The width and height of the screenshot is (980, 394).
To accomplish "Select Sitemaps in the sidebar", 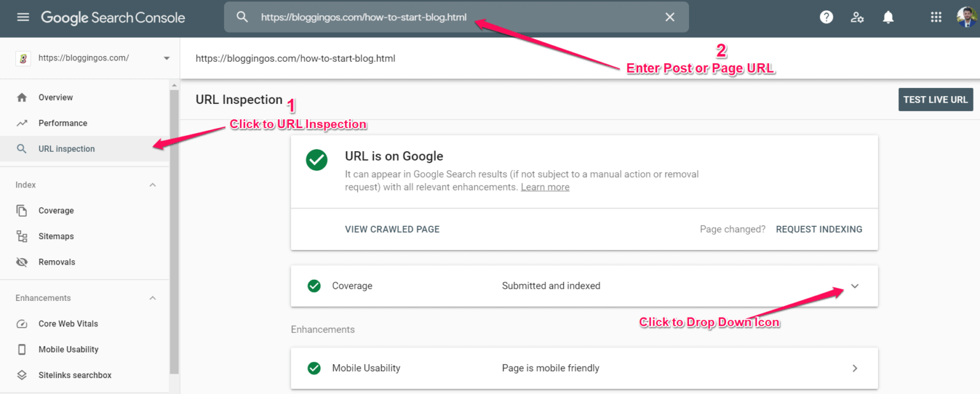I will tap(57, 236).
